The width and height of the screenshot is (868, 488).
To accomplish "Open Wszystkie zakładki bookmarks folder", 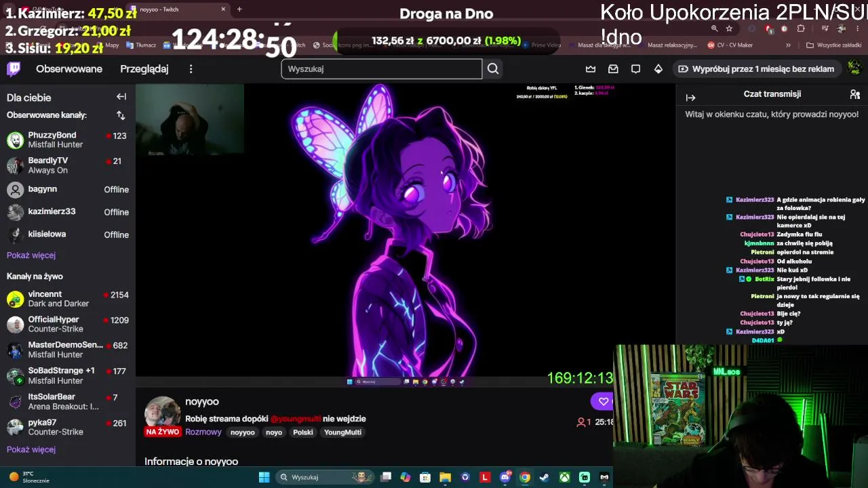I will click(833, 45).
